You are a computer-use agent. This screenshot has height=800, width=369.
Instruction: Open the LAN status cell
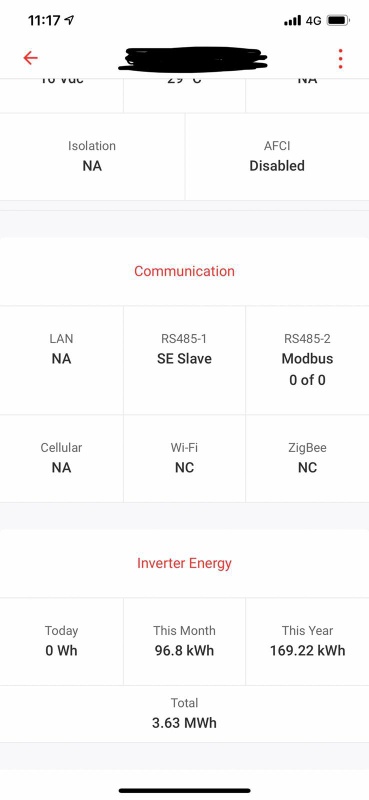pos(61,360)
